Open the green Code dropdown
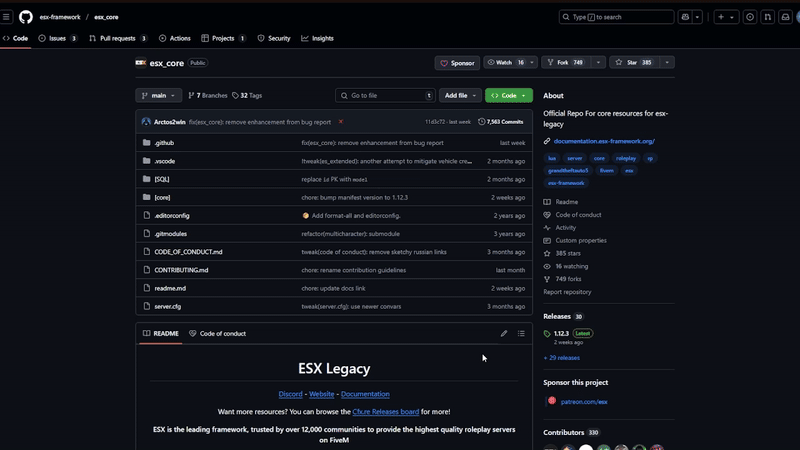Viewport: 800px width, 450px height. point(508,95)
